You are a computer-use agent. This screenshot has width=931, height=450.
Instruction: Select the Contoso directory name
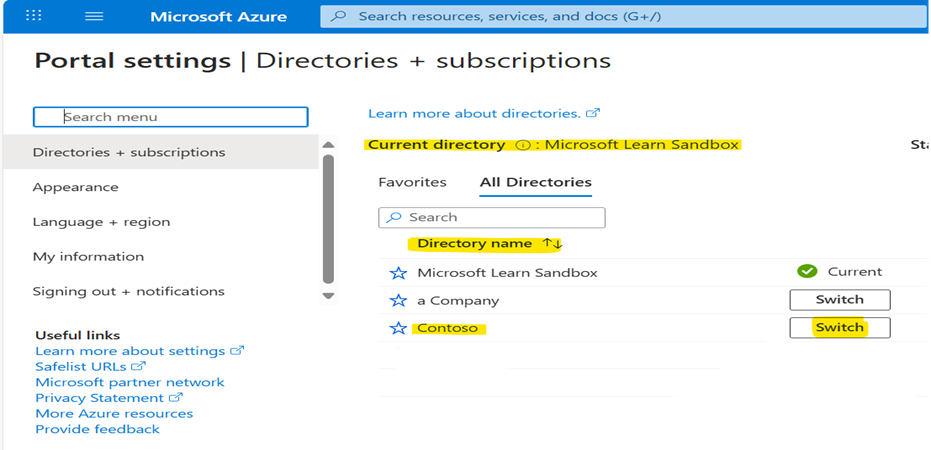[448, 328]
